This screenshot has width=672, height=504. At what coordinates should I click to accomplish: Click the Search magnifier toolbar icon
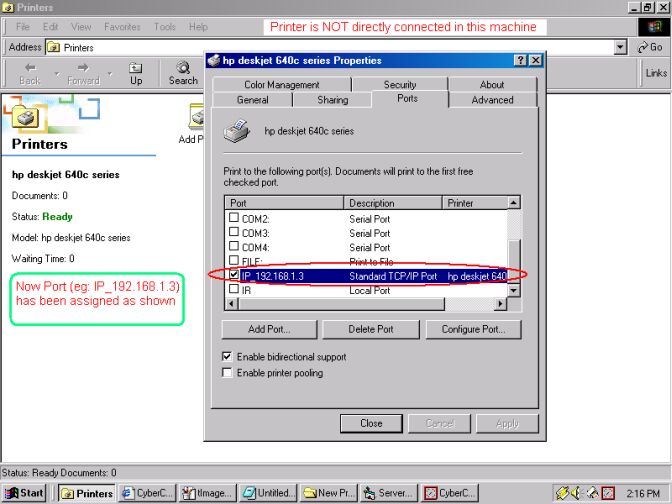(183, 68)
